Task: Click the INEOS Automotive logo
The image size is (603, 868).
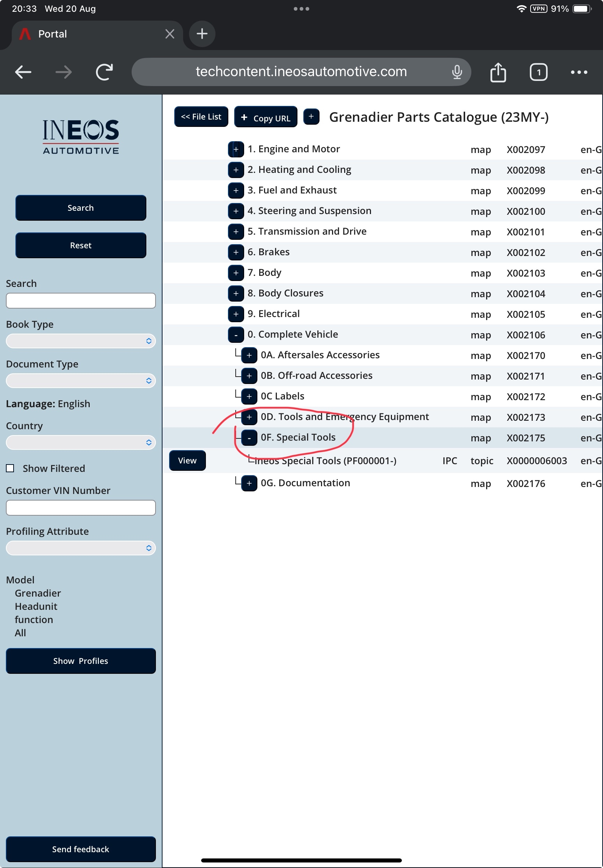Action: 81,136
